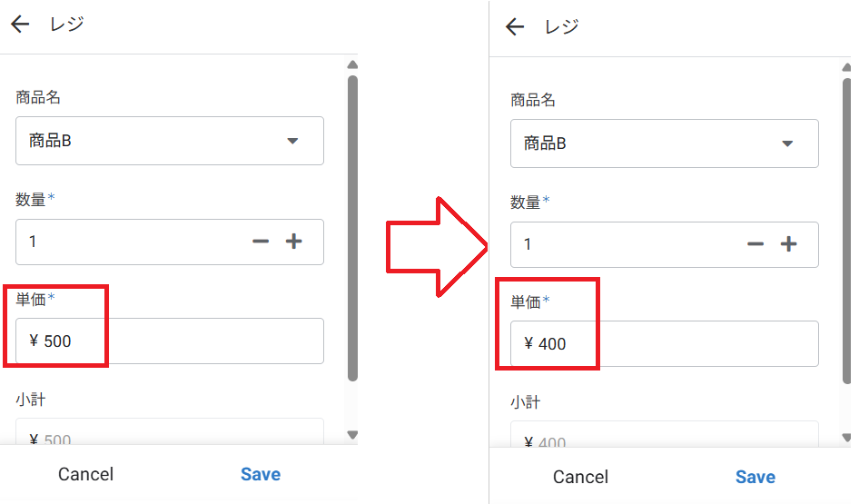Click the 単価 field showing ¥ 500

coord(170,341)
